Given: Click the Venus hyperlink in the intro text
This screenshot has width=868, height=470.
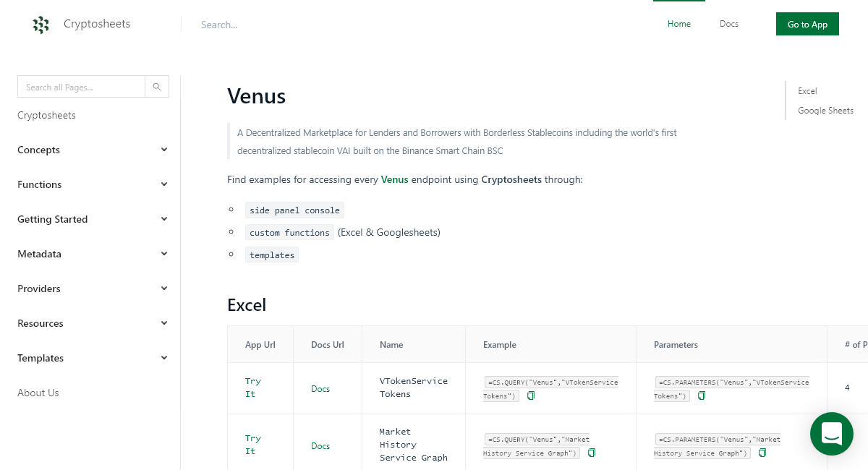Looking at the screenshot, I should tap(394, 179).
